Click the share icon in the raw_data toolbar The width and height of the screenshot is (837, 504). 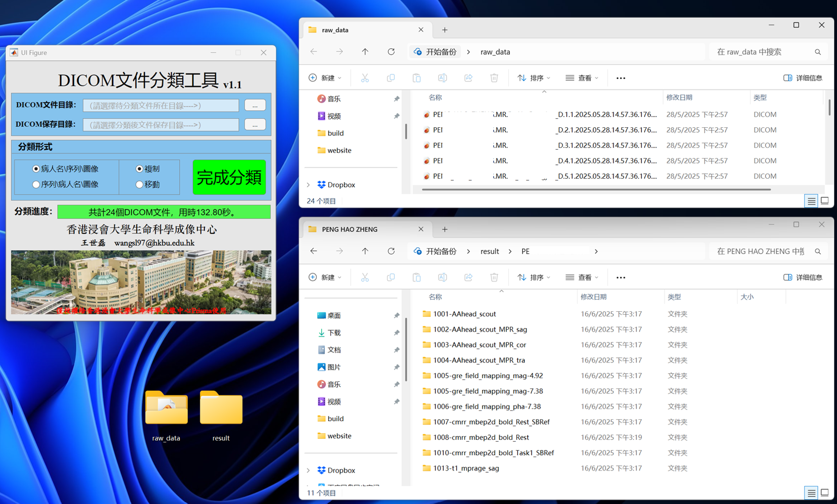click(x=468, y=78)
